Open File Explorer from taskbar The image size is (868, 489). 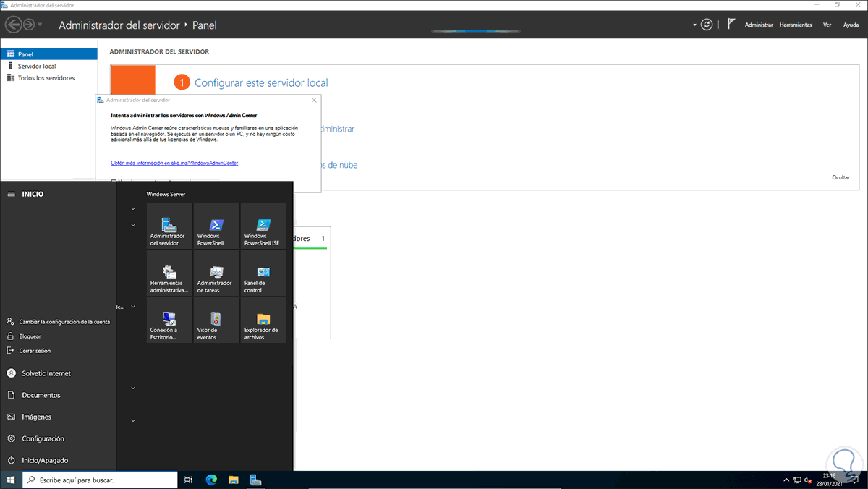(x=234, y=480)
